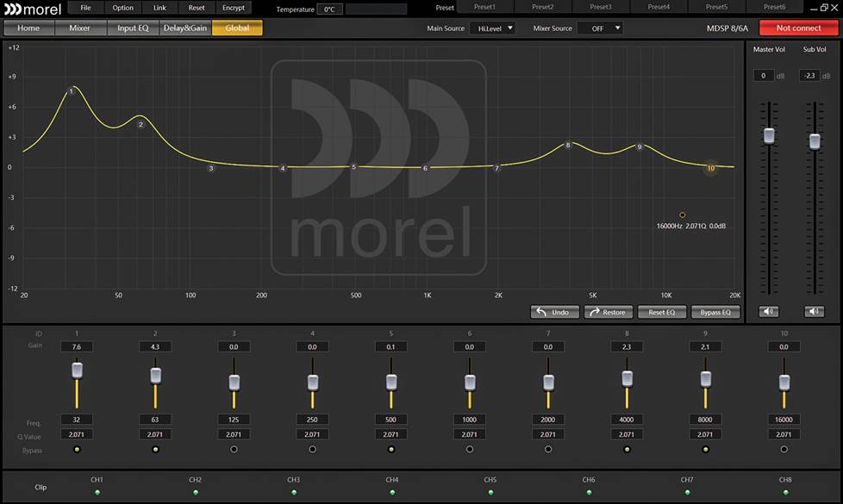Click the Master Vol fader handle
This screenshot has height=504, width=843.
770,135
